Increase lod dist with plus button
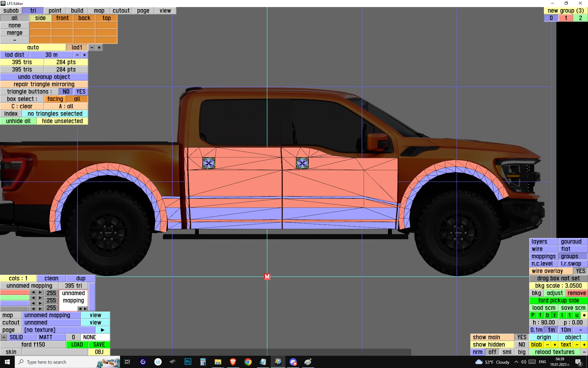This screenshot has height=368, width=588. pos(85,55)
